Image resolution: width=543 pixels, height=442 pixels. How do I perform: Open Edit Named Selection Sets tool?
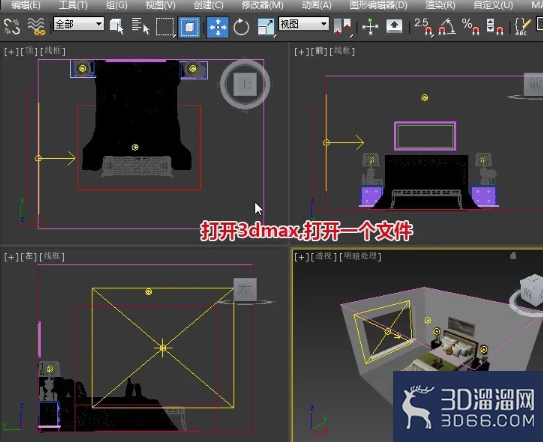click(522, 27)
